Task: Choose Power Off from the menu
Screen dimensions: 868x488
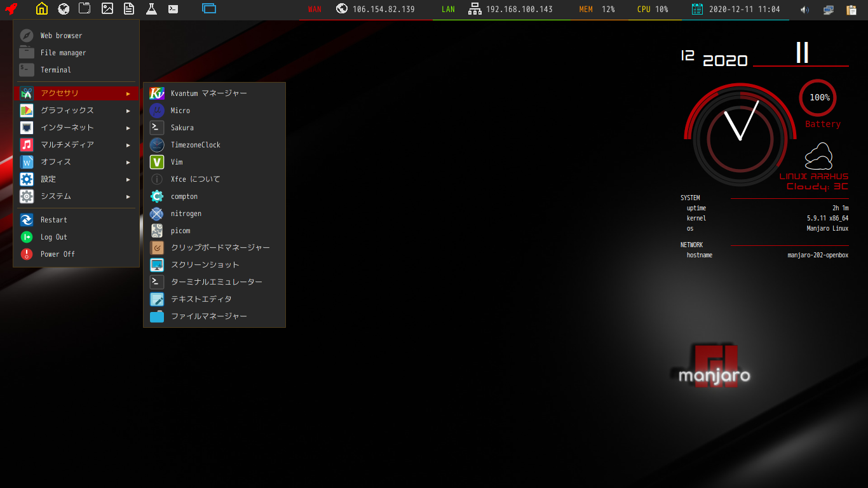Action: coord(76,254)
